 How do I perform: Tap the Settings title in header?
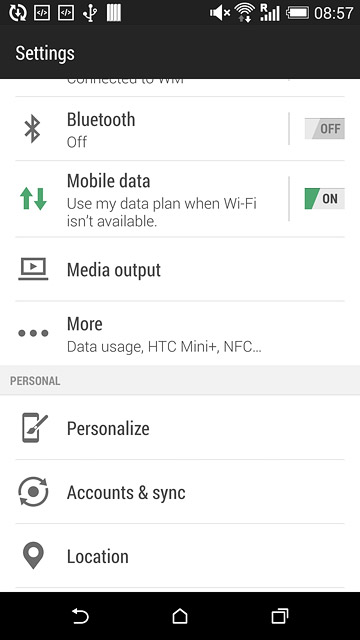45,53
